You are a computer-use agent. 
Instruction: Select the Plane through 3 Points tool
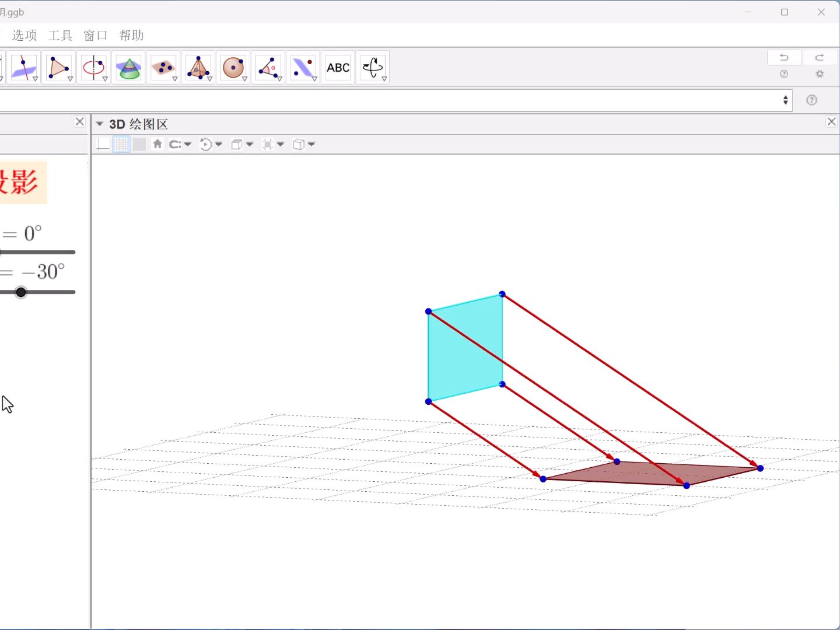tap(163, 68)
